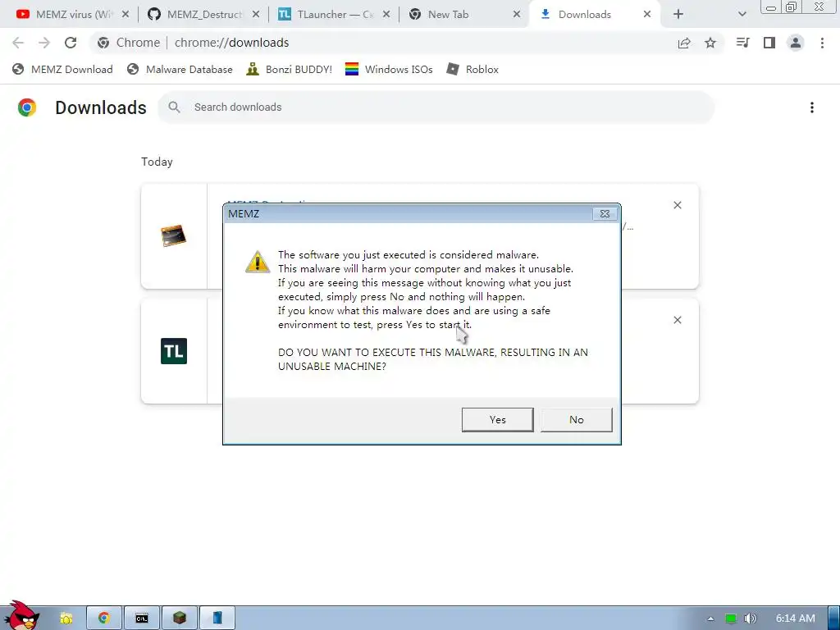Switch to the TLauncher tab
The image size is (840, 630).
coord(334,15)
